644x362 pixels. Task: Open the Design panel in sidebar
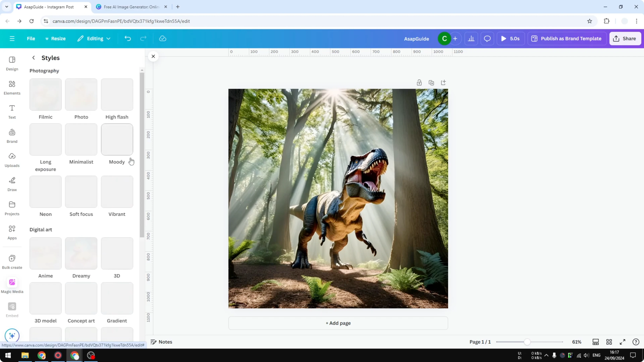point(12,63)
